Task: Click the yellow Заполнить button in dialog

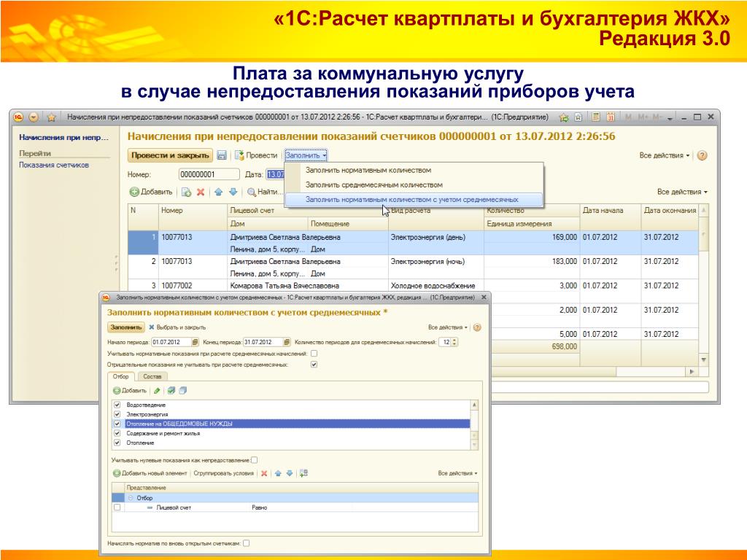Action: click(125, 327)
